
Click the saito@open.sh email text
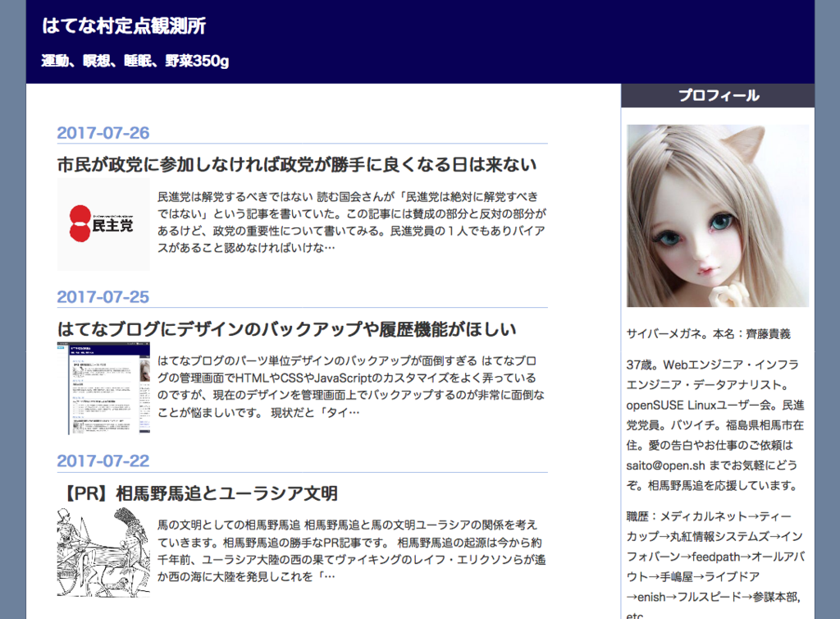tap(666, 465)
